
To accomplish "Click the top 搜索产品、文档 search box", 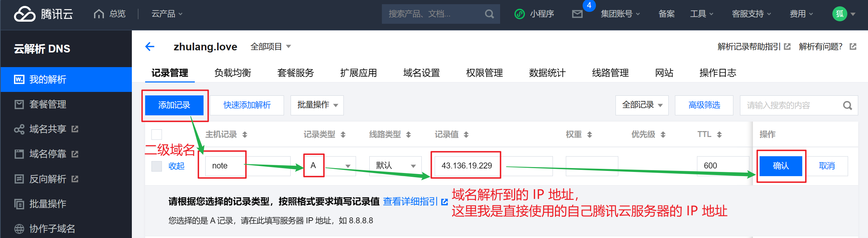I will (x=441, y=14).
